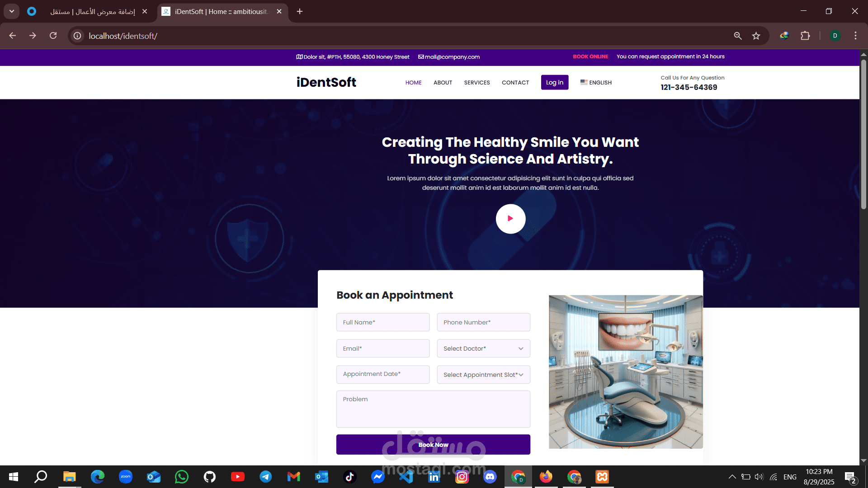Open the Chrome three-dot menu
The height and width of the screenshot is (488, 868).
[x=855, y=36]
